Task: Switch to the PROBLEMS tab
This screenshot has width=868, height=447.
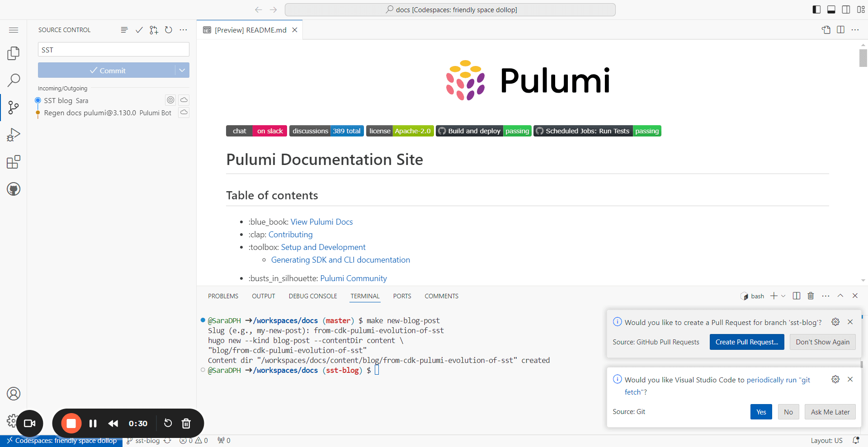Action: point(223,296)
